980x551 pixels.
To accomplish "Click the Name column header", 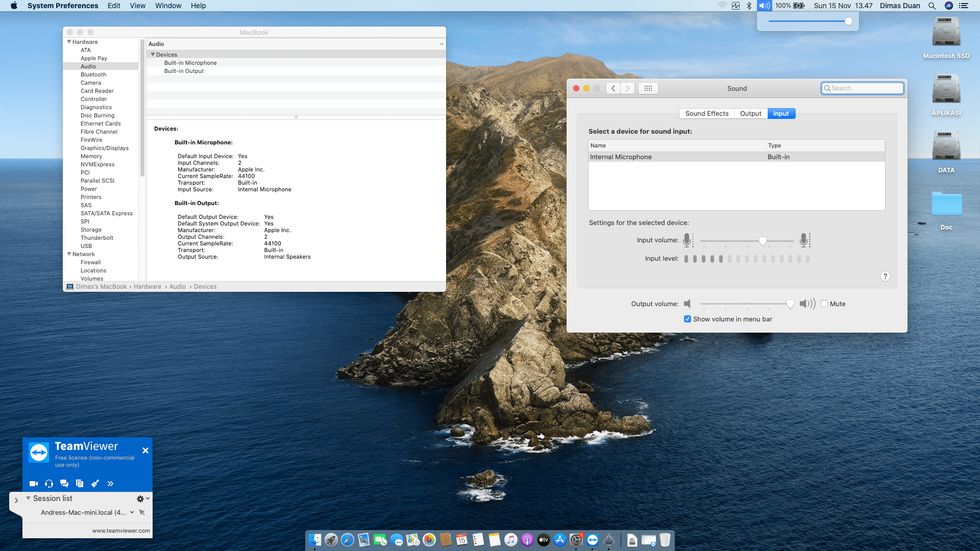I will coord(677,145).
